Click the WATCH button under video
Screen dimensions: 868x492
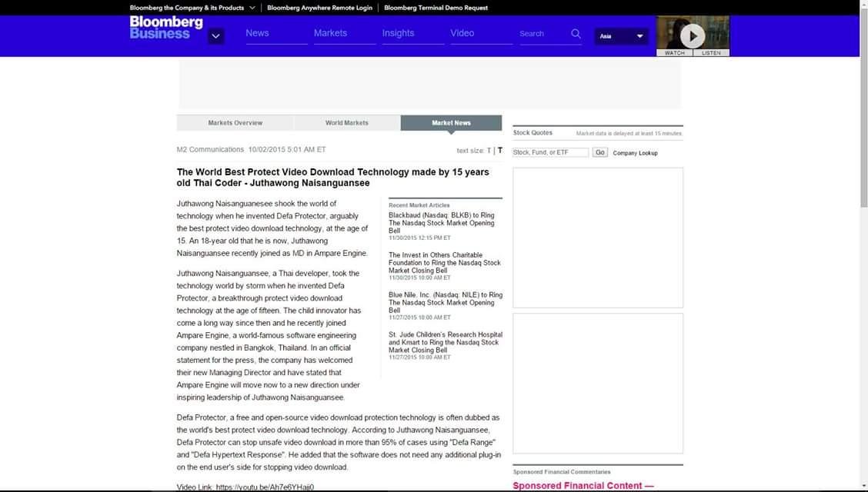674,53
